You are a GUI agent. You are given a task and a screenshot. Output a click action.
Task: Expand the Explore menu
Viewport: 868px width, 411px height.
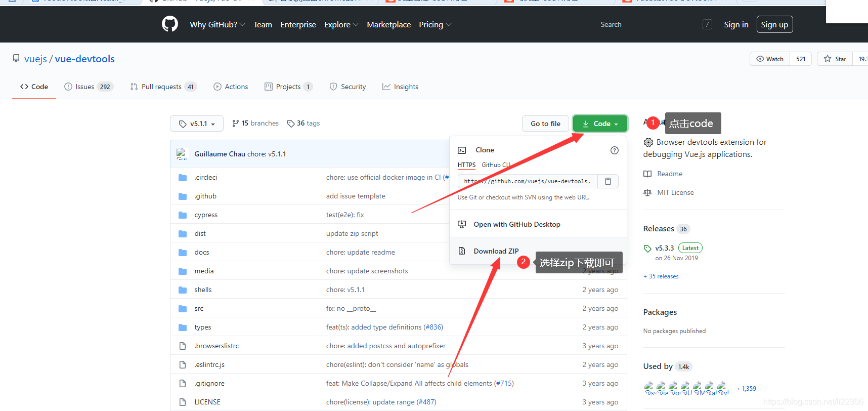click(x=341, y=24)
